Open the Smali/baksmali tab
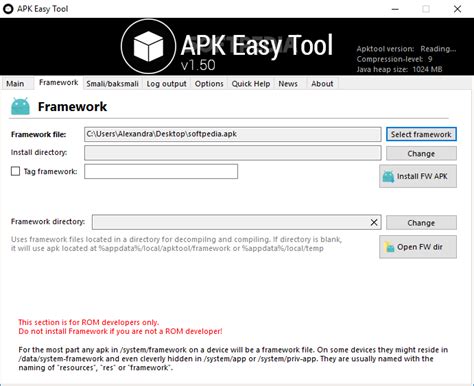474x386 pixels. pos(112,84)
